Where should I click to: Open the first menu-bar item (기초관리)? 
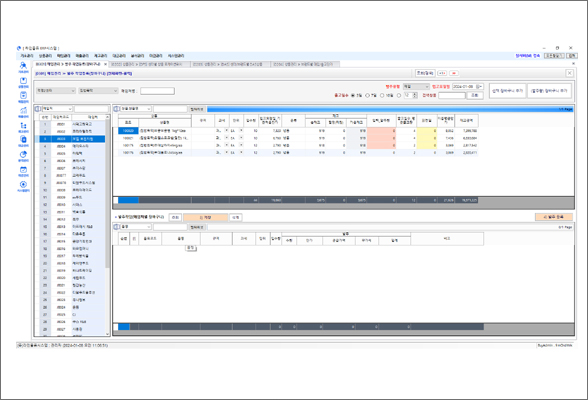[x=27, y=56]
